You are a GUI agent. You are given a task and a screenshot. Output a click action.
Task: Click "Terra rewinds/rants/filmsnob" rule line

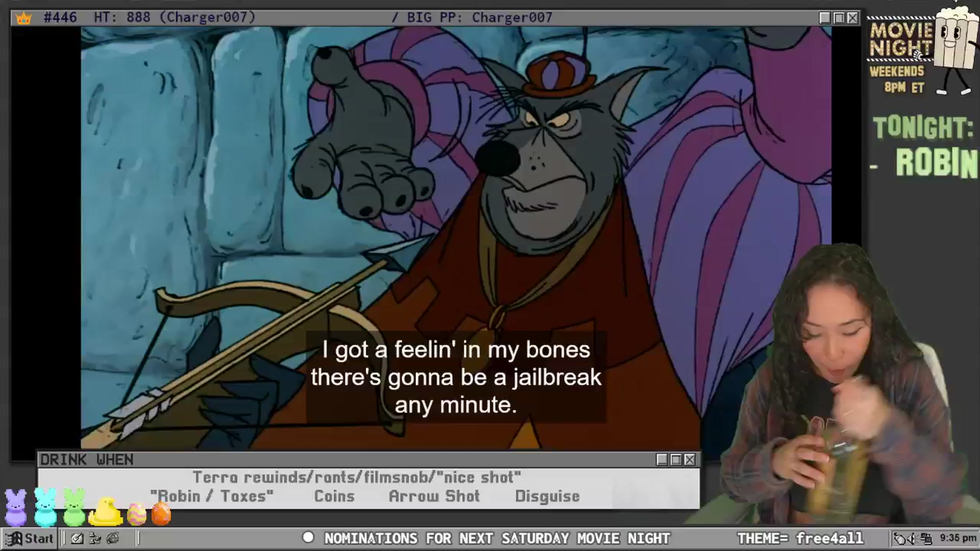click(357, 478)
